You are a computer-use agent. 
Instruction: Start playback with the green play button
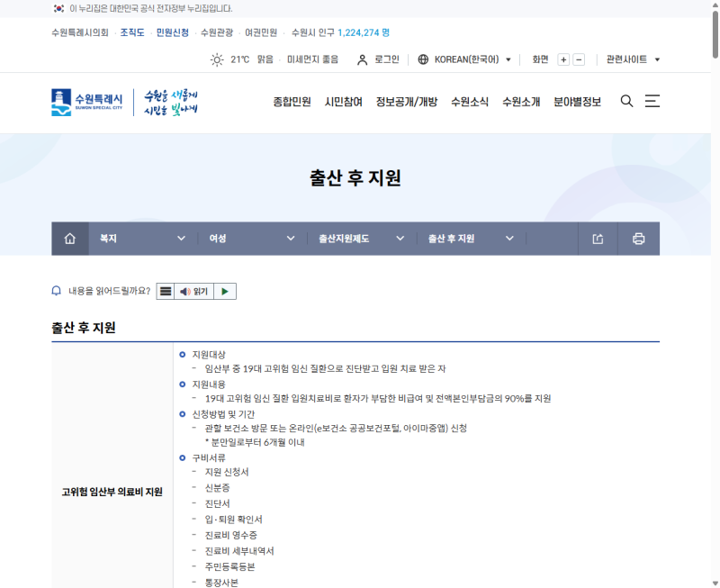[x=225, y=291]
